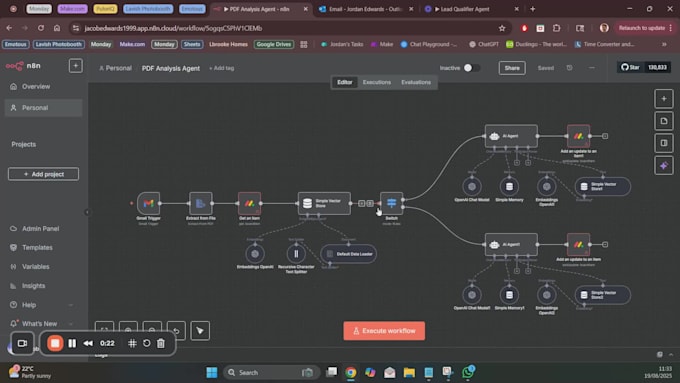
Task: Open Templates in the sidebar
Action: click(43, 247)
